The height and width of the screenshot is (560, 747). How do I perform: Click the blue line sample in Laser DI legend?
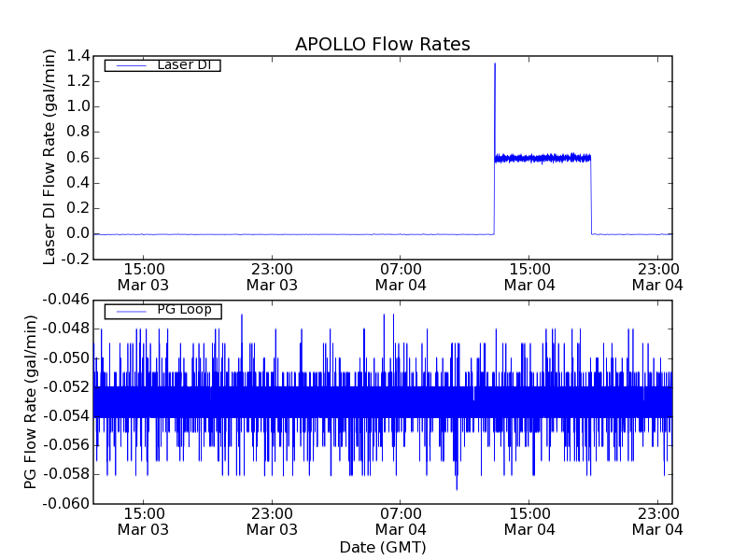pyautogui.click(x=131, y=65)
